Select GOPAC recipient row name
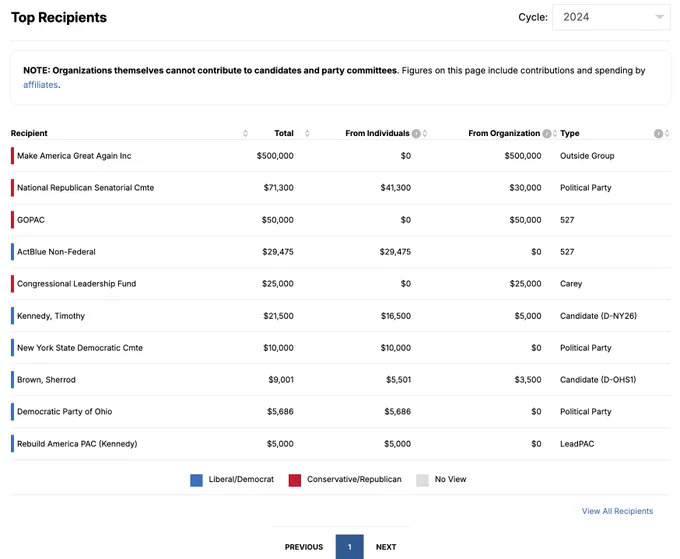 [x=31, y=220]
